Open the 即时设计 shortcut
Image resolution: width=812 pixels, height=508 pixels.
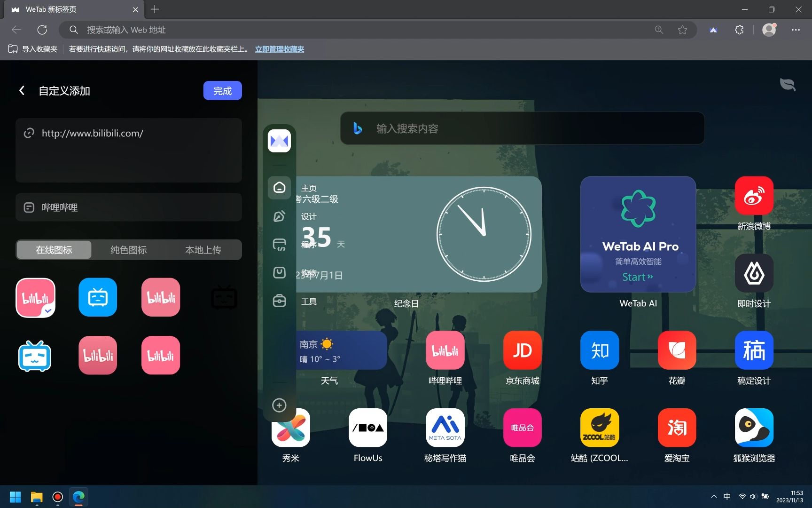coord(754,273)
